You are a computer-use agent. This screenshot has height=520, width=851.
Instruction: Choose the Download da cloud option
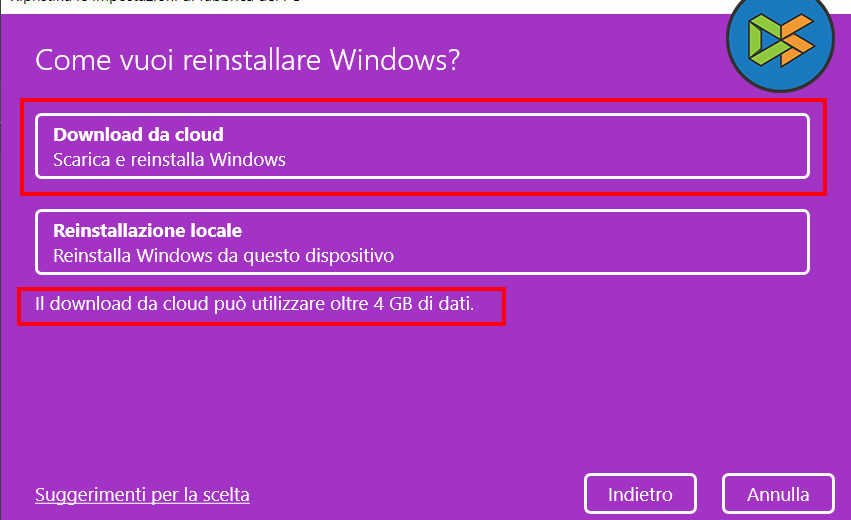click(421, 146)
